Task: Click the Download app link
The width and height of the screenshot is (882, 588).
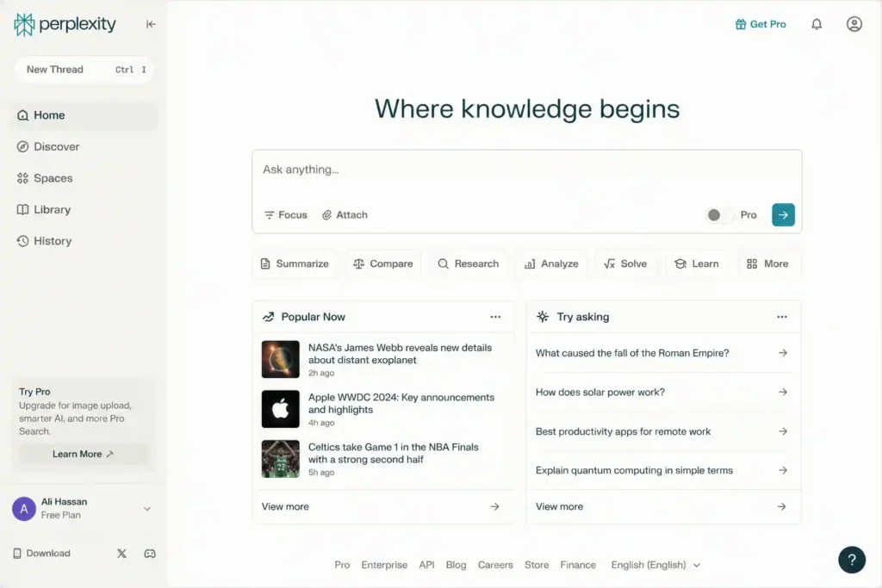Action: (x=41, y=554)
